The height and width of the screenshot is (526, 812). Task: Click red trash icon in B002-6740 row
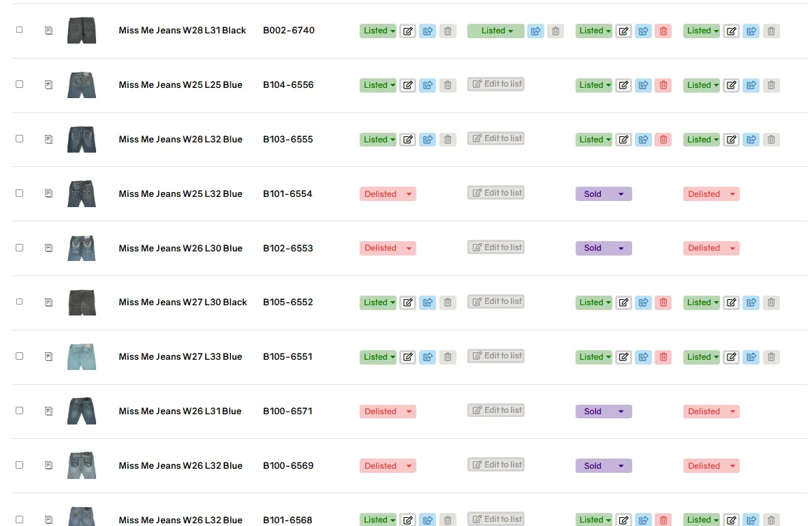coord(663,31)
